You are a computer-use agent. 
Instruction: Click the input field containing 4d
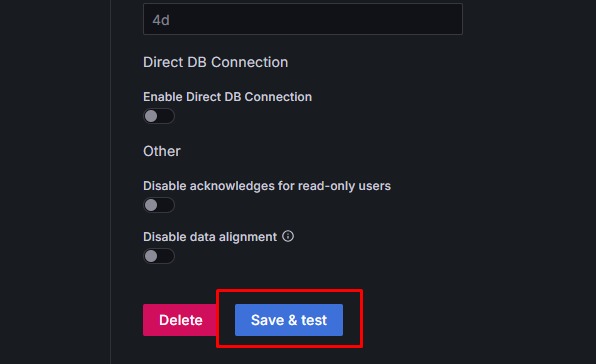(x=303, y=19)
